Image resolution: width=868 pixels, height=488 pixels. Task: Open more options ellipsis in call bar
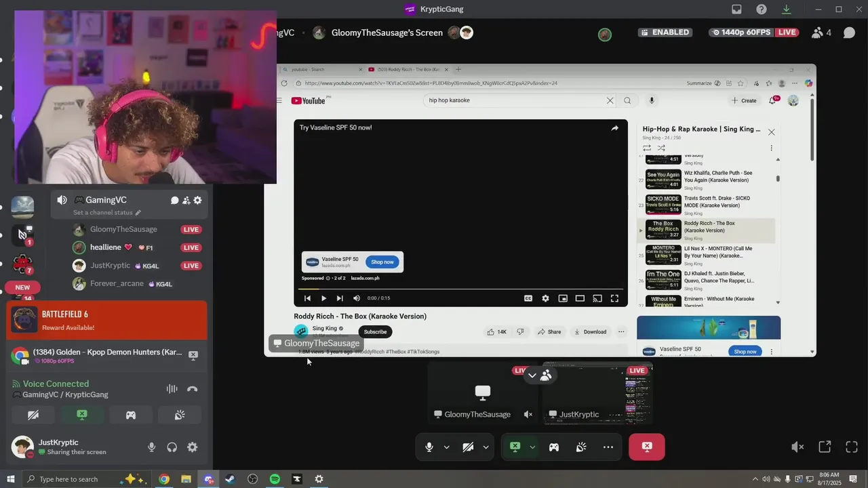point(608,447)
